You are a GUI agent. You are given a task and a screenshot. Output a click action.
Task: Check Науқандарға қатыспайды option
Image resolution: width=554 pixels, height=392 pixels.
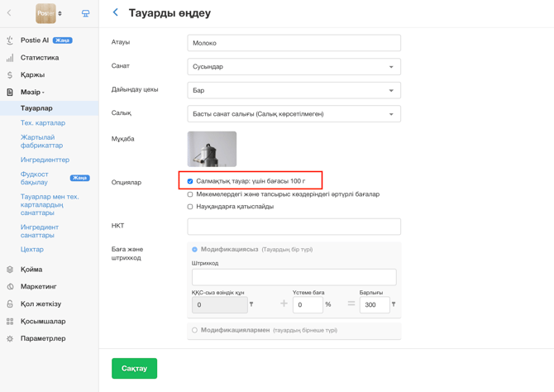(190, 207)
